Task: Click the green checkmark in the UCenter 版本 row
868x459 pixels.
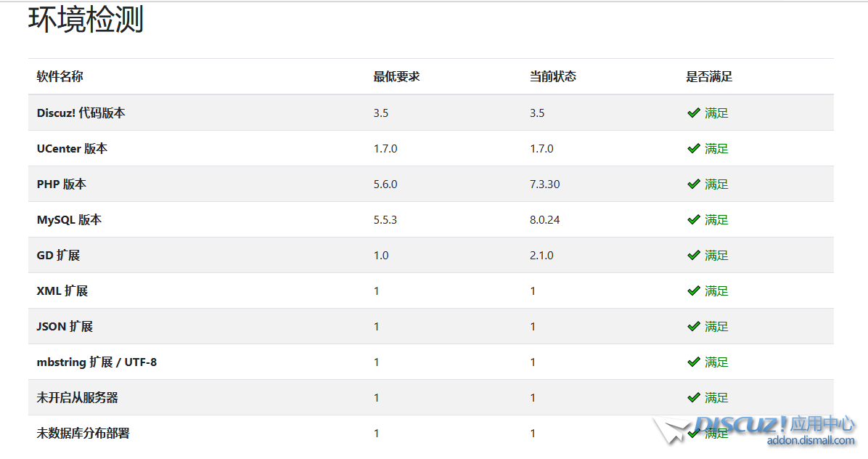Action: click(693, 148)
